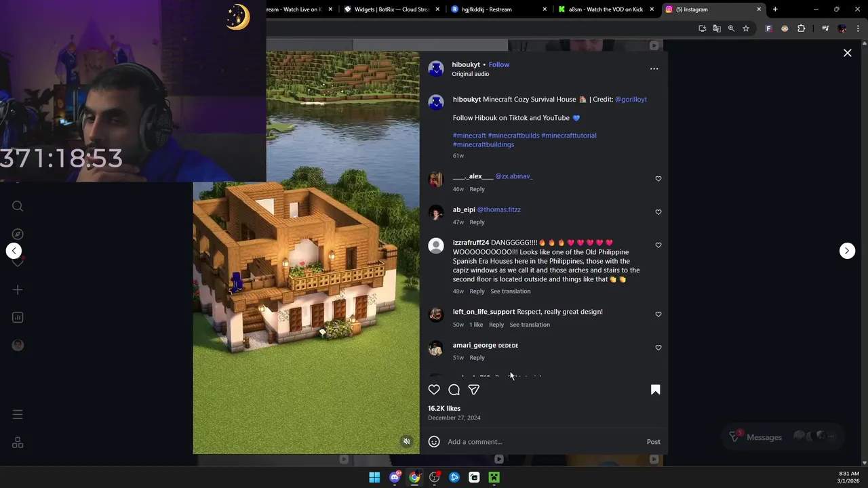Image resolution: width=868 pixels, height=488 pixels.
Task: Show translation of the left_on_life_support comment
Action: [x=529, y=325]
